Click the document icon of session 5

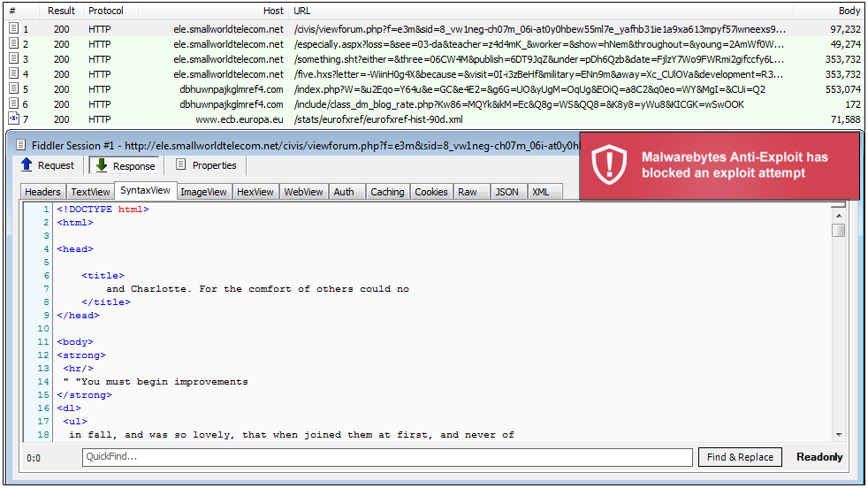click(13, 89)
